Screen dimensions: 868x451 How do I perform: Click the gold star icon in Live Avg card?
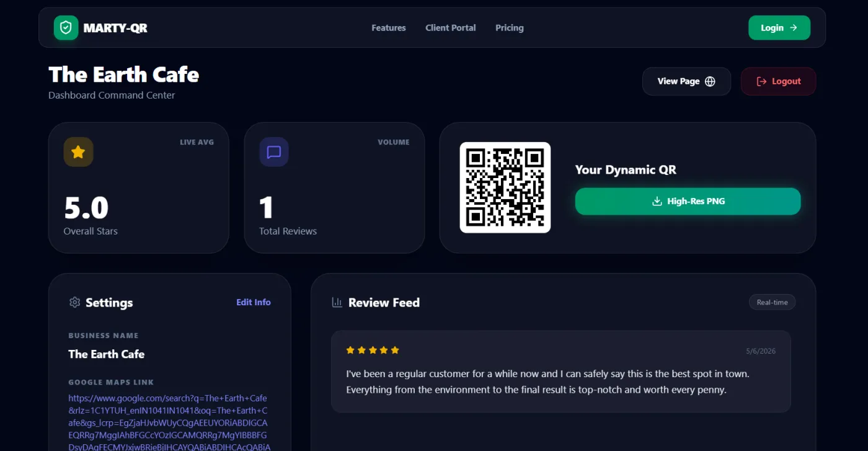pos(78,152)
